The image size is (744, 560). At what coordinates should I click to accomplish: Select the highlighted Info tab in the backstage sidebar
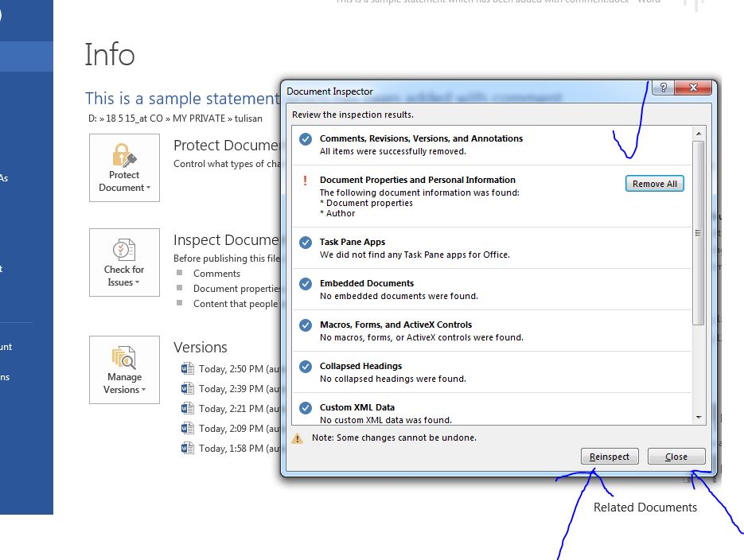pyautogui.click(x=26, y=56)
